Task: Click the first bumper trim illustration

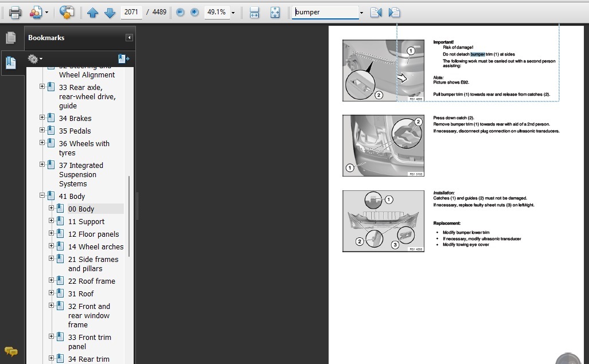Action: pyautogui.click(x=383, y=71)
